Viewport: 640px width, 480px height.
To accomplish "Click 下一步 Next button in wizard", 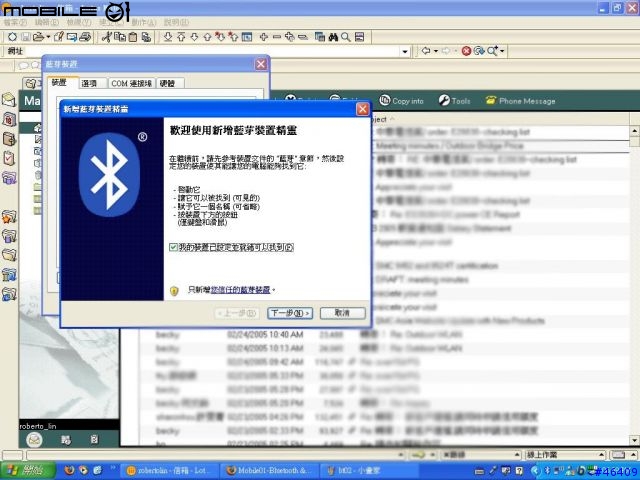I will click(x=290, y=313).
